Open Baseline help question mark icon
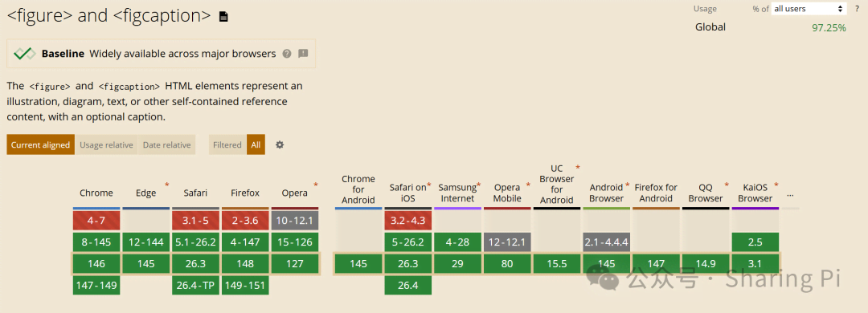This screenshot has height=313, width=868. pyautogui.click(x=287, y=54)
